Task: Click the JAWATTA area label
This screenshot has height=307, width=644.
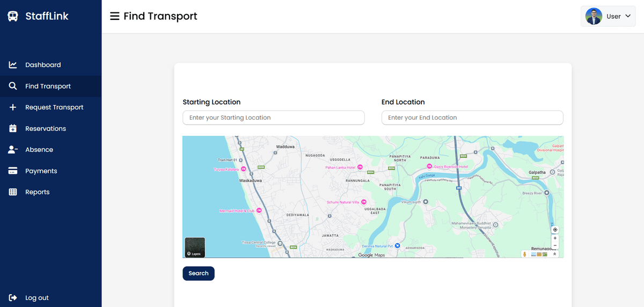Action: point(330,236)
